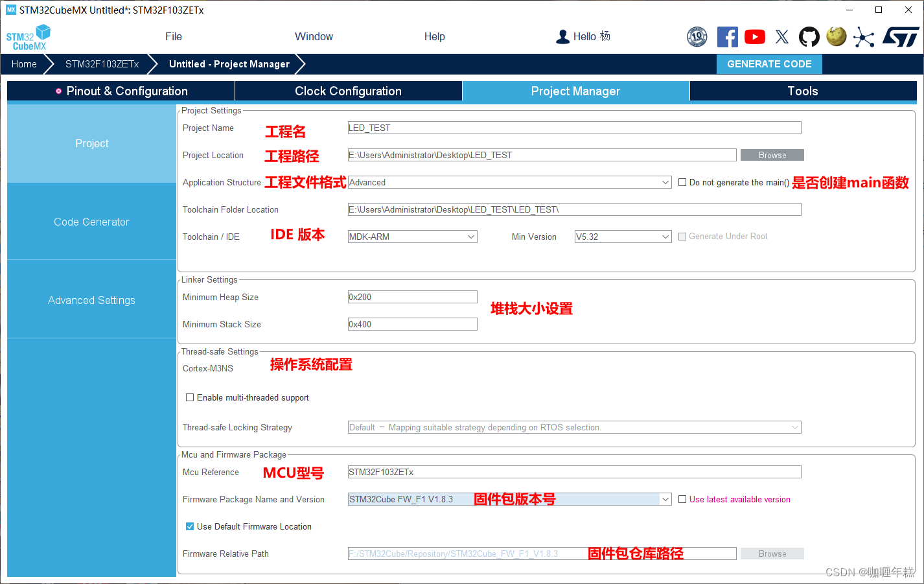Click the user account Hello icon
The height and width of the screenshot is (584, 924).
tap(562, 37)
